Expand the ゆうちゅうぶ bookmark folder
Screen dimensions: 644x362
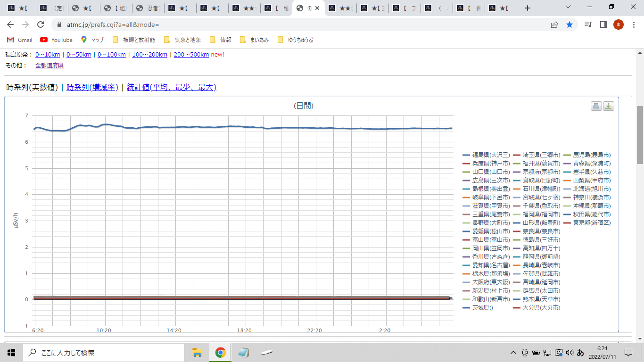(295, 40)
